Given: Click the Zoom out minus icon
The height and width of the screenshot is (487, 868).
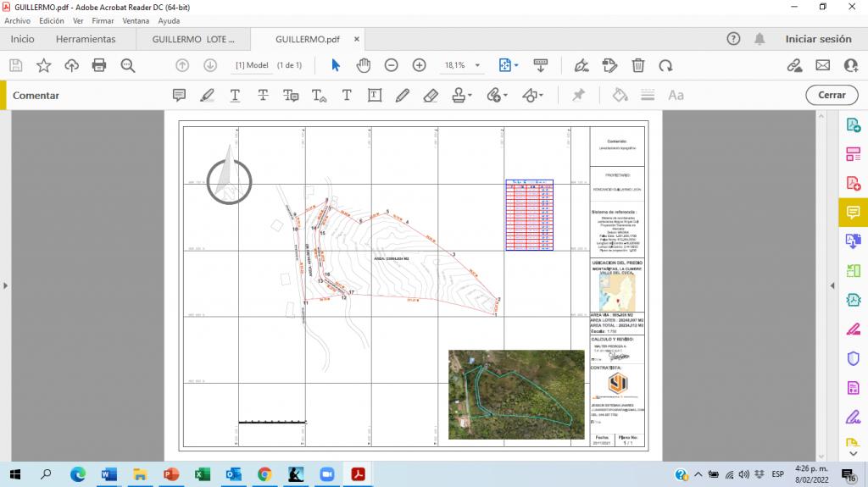Looking at the screenshot, I should pos(391,65).
